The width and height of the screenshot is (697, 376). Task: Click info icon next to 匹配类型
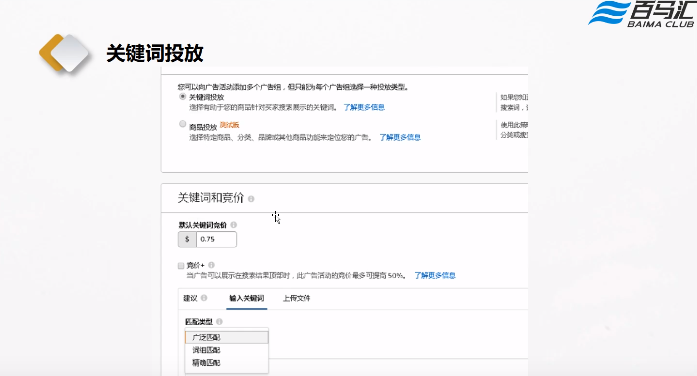tap(219, 321)
